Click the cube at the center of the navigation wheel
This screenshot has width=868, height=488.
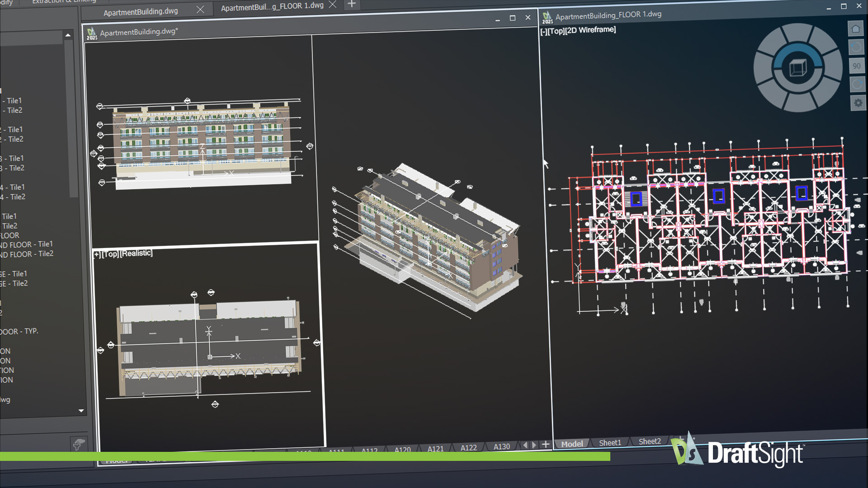[x=798, y=67]
